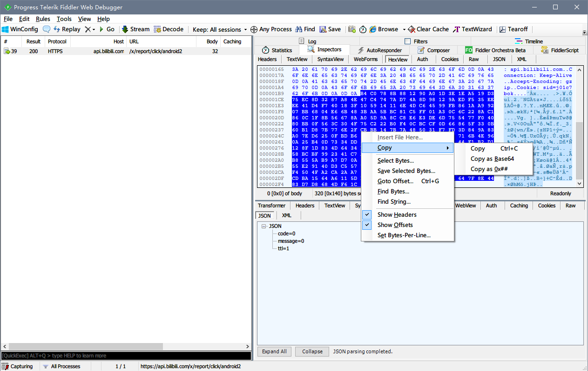Uncheck Show Offsets in context menu

(x=395, y=225)
